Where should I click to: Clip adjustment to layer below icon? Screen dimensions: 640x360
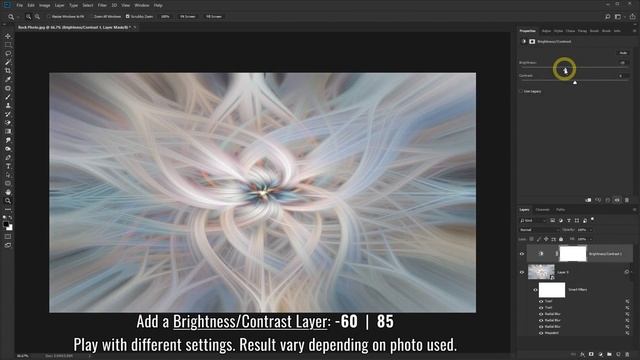(588, 200)
